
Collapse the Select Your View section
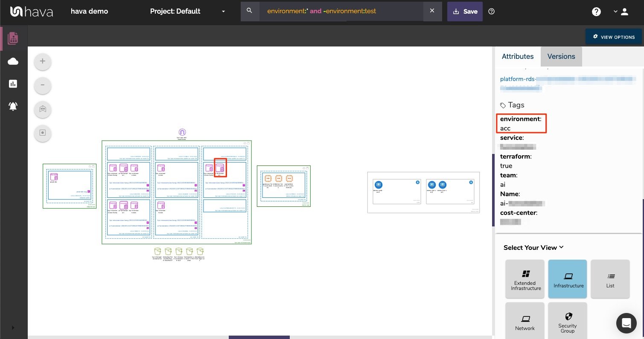pos(561,247)
